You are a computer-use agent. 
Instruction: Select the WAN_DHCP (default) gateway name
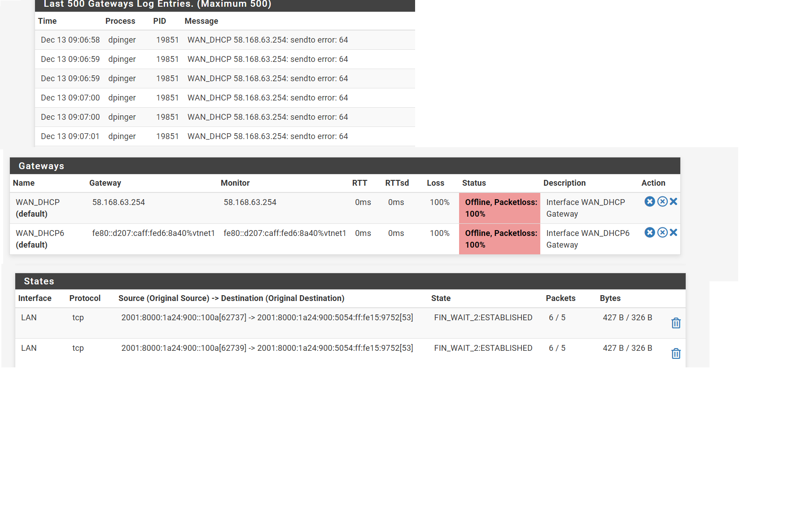coord(38,208)
